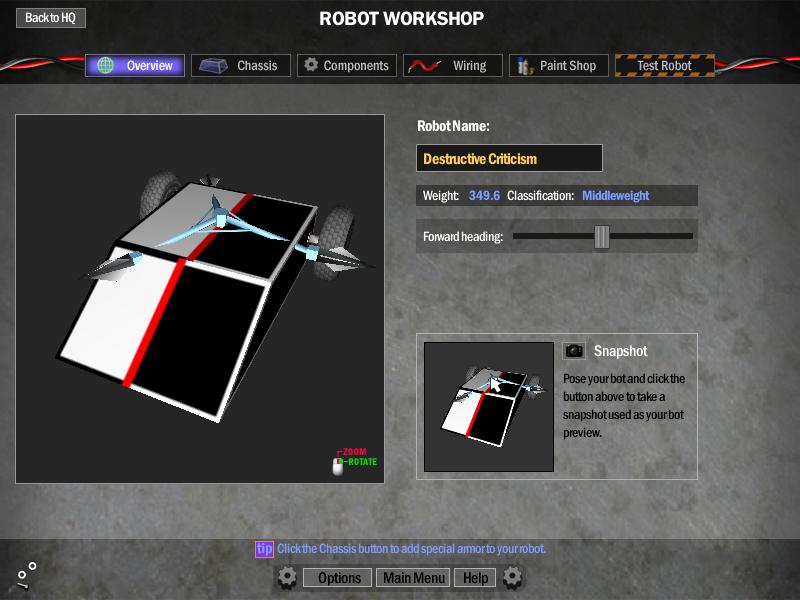Adjust the Forward heading slider handle
800x600 pixels.
(602, 237)
